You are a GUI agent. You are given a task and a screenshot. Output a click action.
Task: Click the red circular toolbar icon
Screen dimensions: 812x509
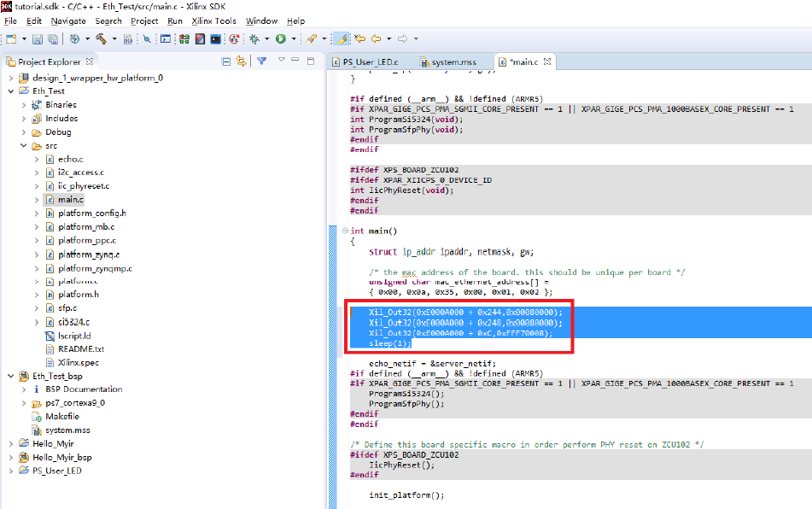(x=234, y=38)
